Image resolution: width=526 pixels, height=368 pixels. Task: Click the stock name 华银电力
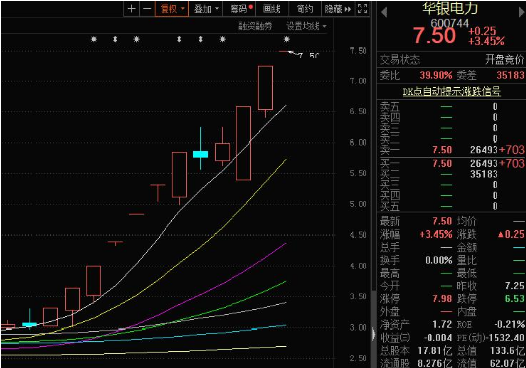coord(450,8)
